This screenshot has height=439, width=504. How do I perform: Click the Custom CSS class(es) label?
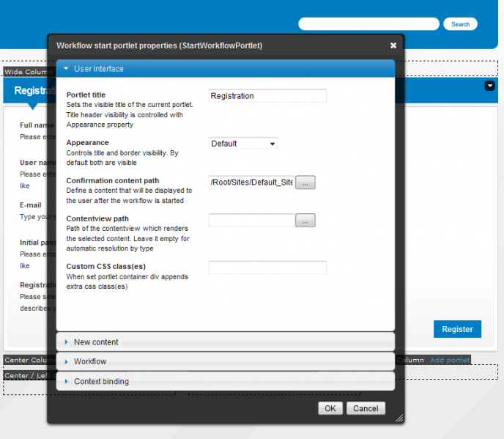pos(105,266)
